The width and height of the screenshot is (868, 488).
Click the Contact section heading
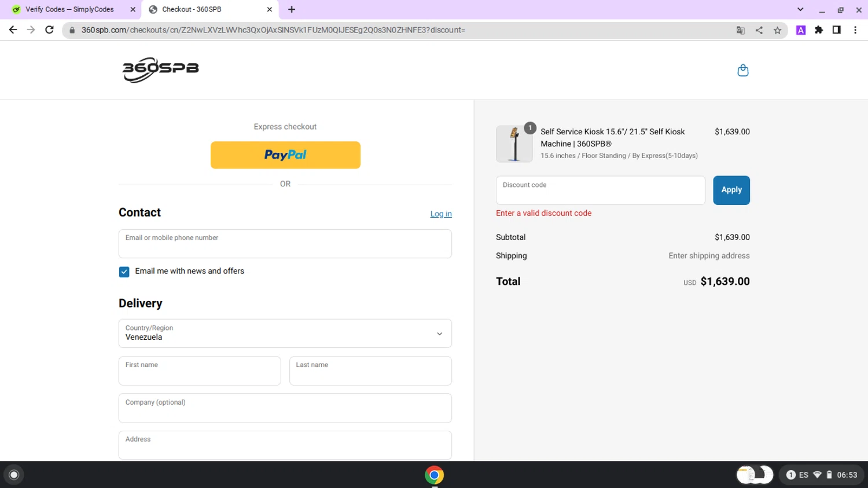139,212
